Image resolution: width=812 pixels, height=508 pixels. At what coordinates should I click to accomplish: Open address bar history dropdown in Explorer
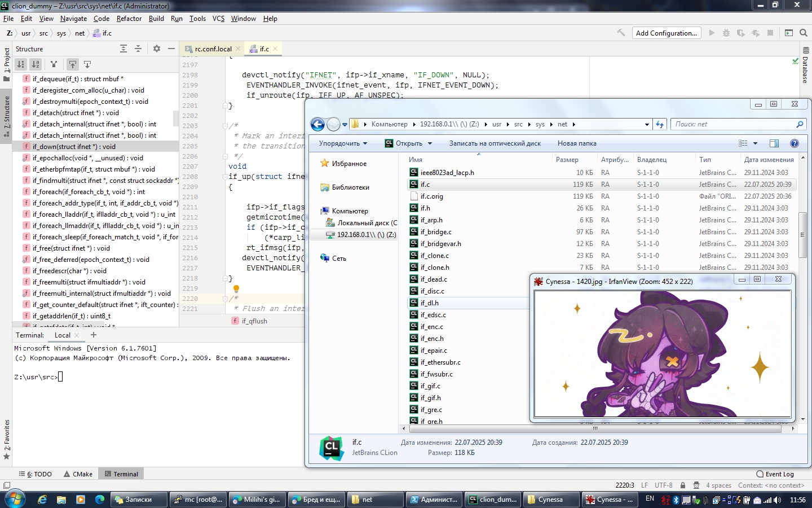[647, 124]
